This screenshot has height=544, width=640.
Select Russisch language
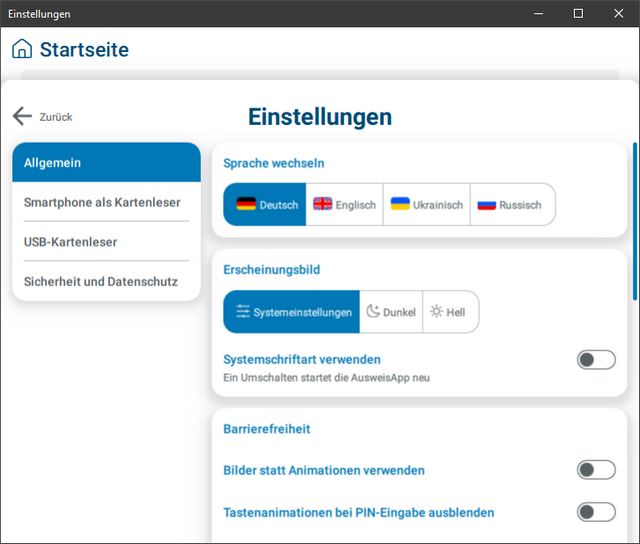(x=513, y=204)
